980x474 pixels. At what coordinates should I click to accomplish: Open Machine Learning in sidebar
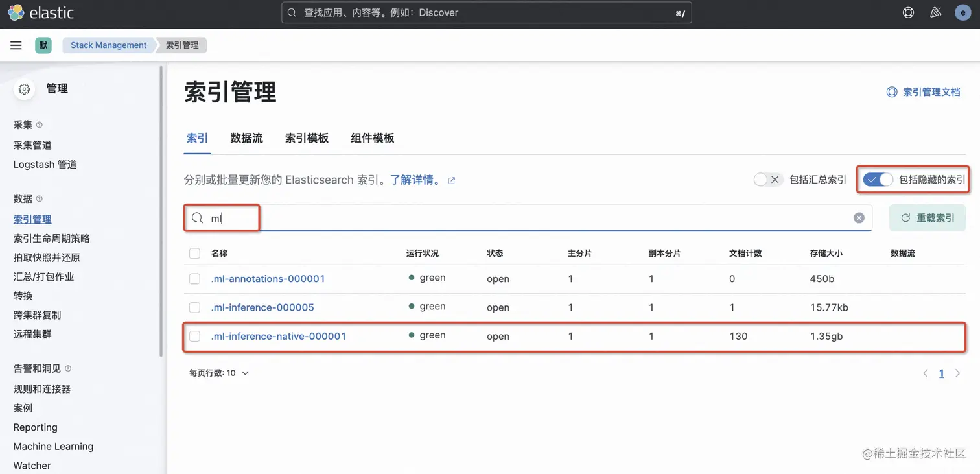[x=53, y=446]
